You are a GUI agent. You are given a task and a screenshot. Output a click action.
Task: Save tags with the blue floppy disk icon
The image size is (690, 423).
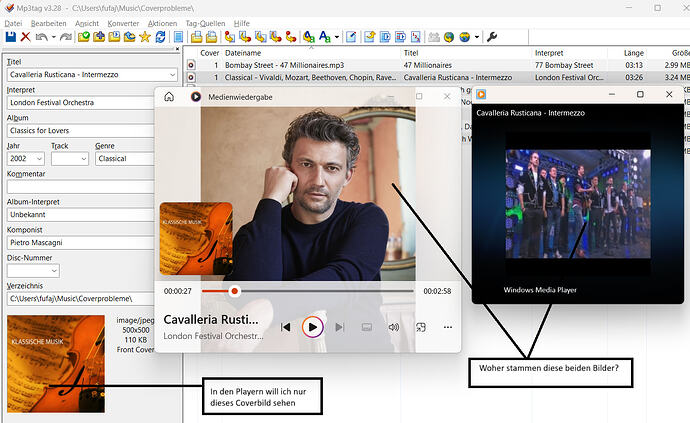click(x=11, y=37)
